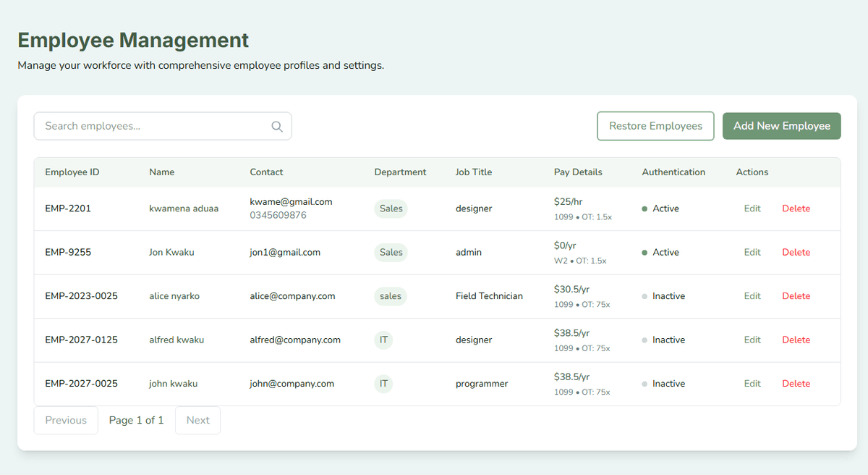868x475 pixels.
Task: Delete alfred kwaku's record
Action: [796, 340]
